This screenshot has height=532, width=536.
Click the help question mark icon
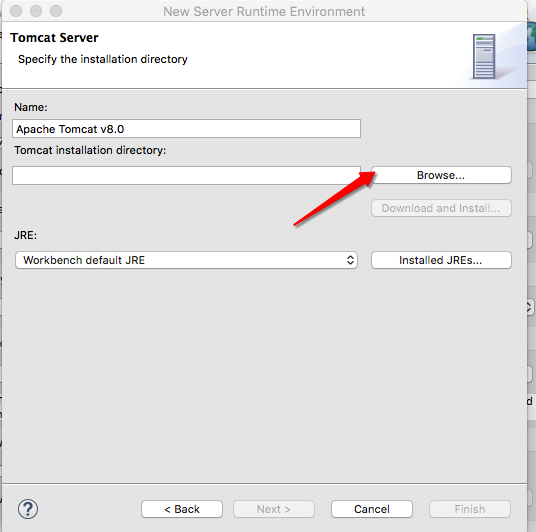point(28,509)
